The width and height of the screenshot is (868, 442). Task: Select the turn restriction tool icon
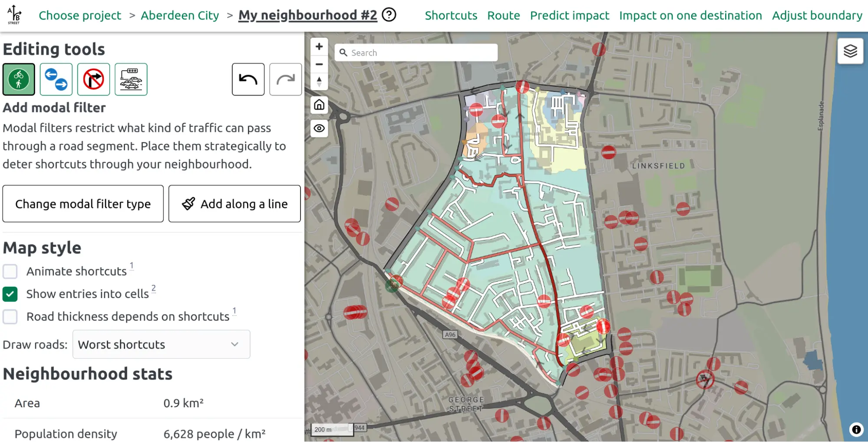coord(93,79)
